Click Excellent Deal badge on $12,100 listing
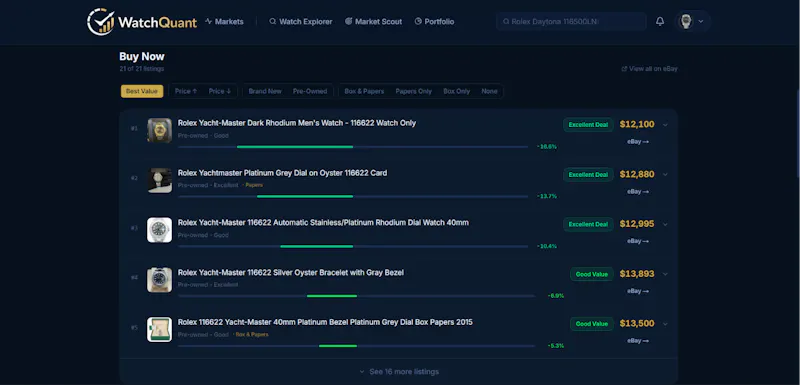Screen dimensions: 800x385 coord(588,124)
